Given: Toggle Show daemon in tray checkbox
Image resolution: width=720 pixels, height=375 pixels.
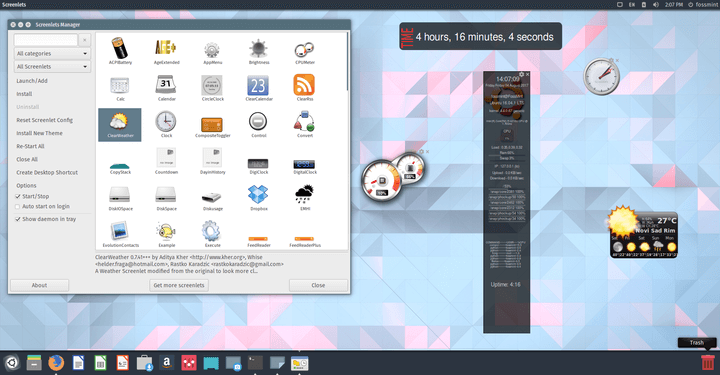Looking at the screenshot, I should [17, 219].
